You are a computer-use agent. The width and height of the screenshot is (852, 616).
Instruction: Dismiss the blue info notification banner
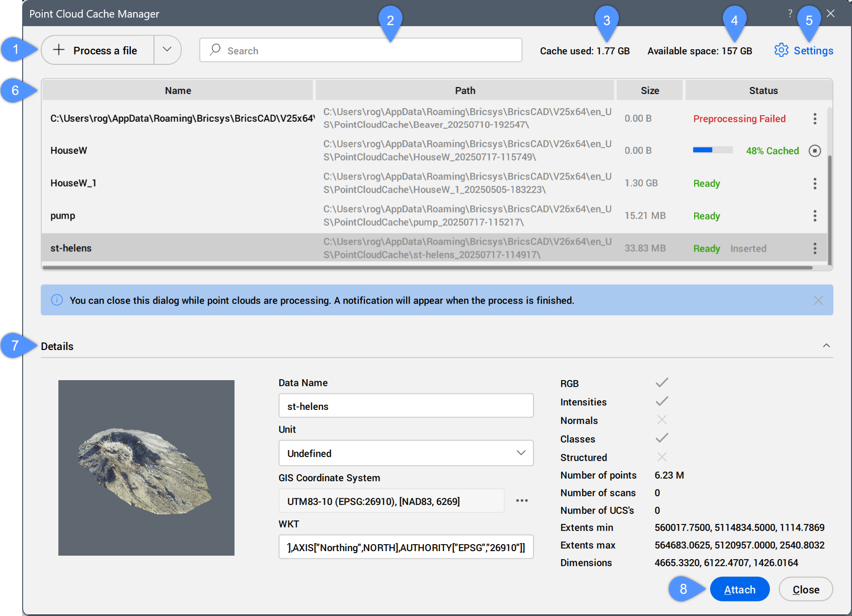coord(818,300)
